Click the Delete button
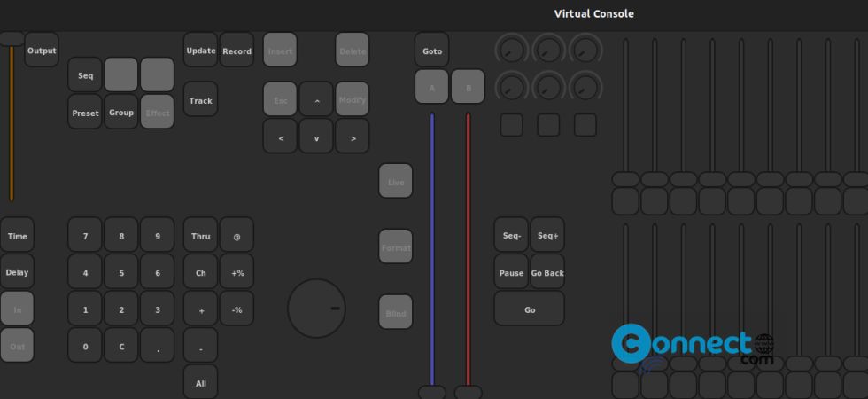The width and height of the screenshot is (868, 399). (x=353, y=50)
